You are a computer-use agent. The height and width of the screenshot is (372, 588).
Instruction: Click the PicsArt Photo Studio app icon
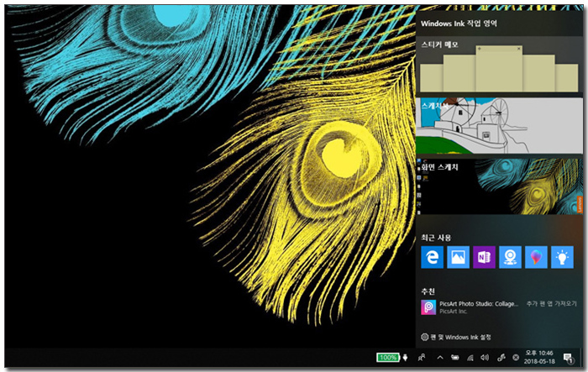point(428,307)
